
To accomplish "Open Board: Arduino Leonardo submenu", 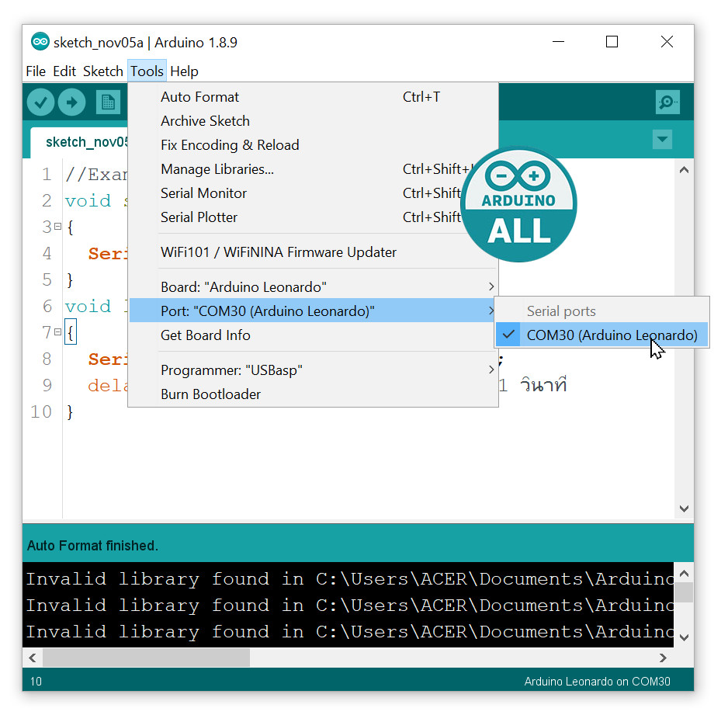I will click(313, 287).
